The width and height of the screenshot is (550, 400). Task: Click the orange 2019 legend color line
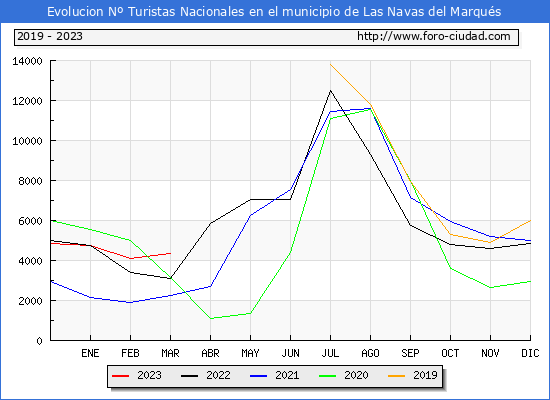pyautogui.click(x=396, y=376)
